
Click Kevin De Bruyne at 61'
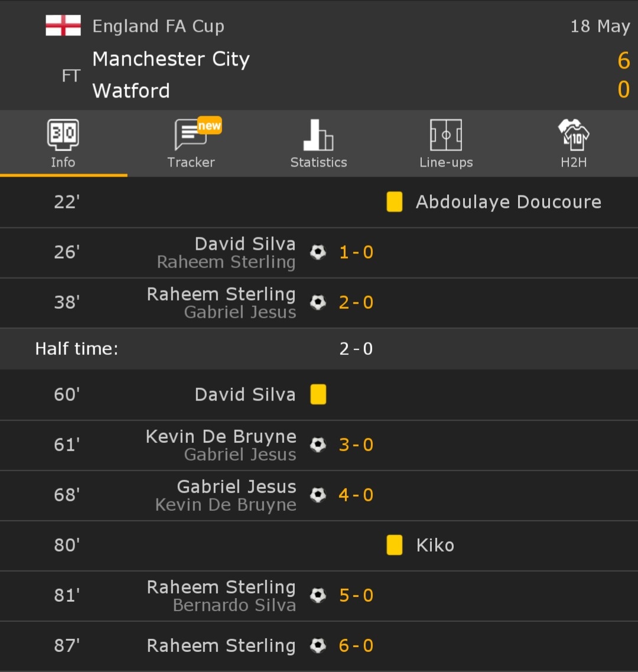pos(221,436)
